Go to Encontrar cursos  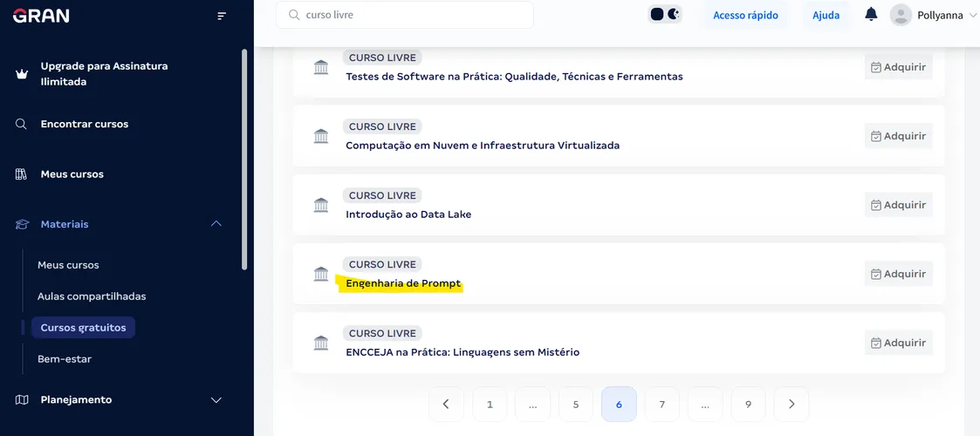pyautogui.click(x=85, y=125)
